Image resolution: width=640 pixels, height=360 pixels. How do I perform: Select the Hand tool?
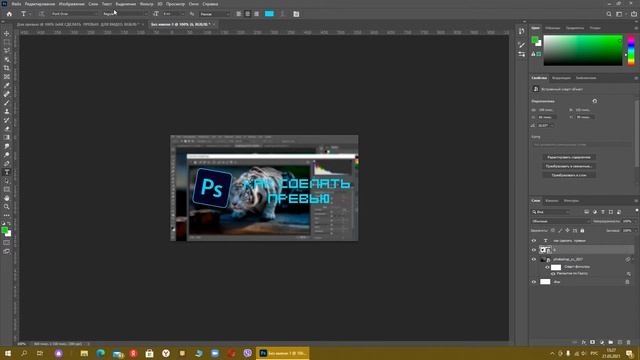click(7, 198)
